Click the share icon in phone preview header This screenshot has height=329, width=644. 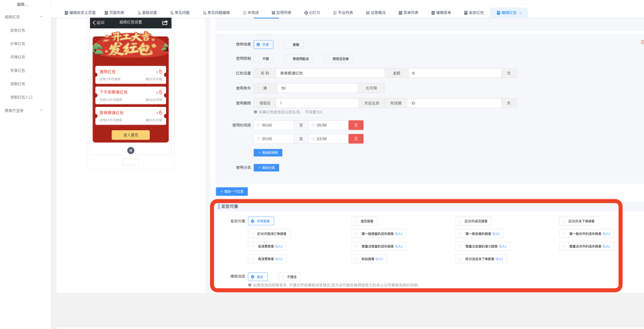click(x=165, y=23)
